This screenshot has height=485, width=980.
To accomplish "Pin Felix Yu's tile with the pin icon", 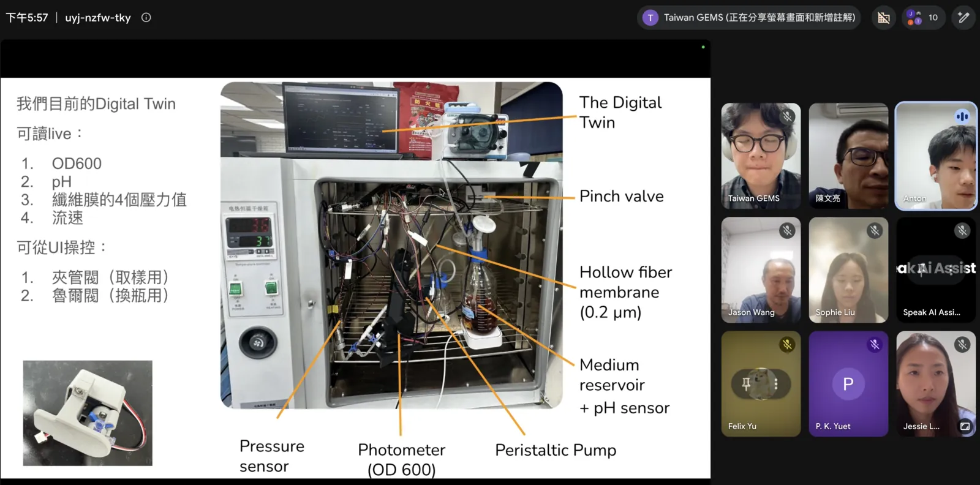I will tap(746, 384).
